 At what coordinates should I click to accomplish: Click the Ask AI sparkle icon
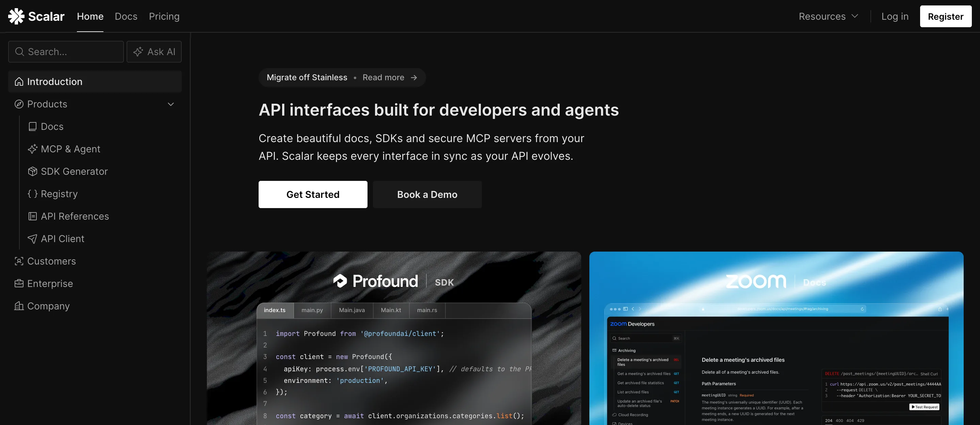138,52
